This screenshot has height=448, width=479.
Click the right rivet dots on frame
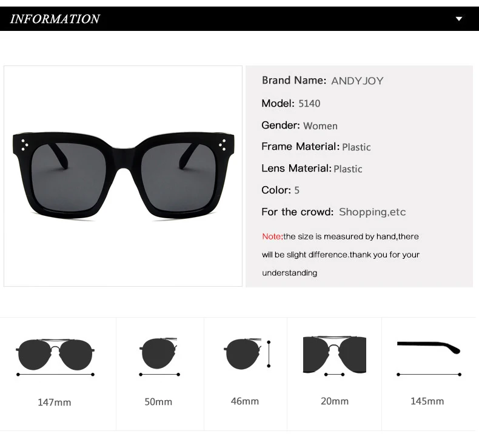point(223,145)
